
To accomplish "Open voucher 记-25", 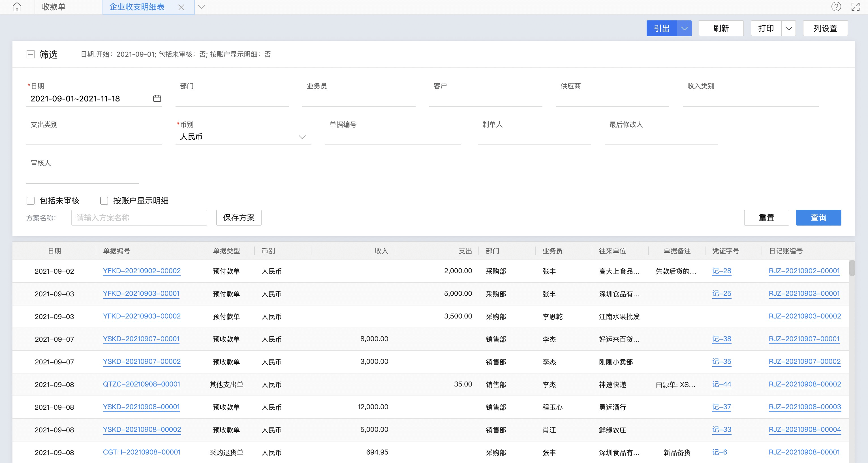I will tap(721, 293).
